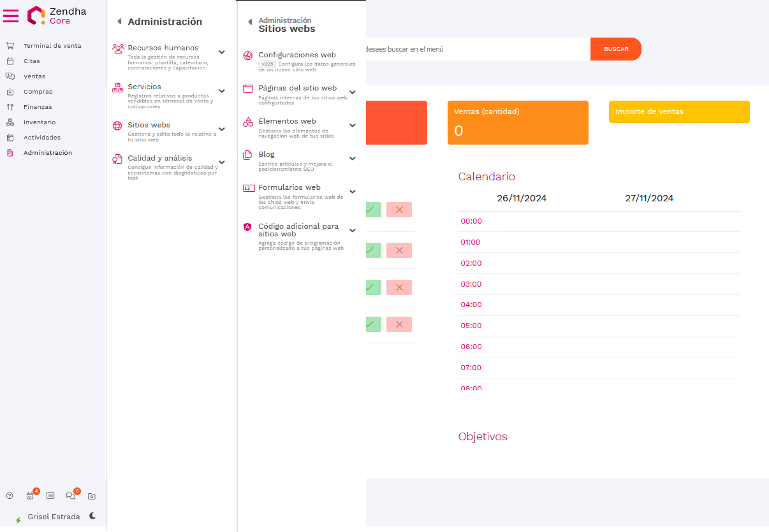Viewport: 769px width, 532px height.
Task: Expand the Recursos humanos section
Action: click(x=221, y=52)
